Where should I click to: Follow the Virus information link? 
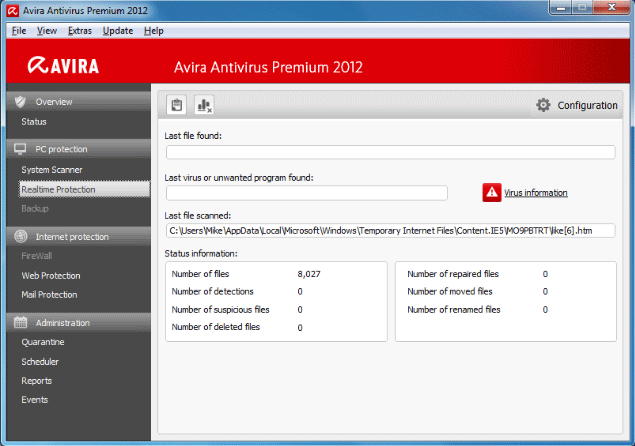(535, 193)
